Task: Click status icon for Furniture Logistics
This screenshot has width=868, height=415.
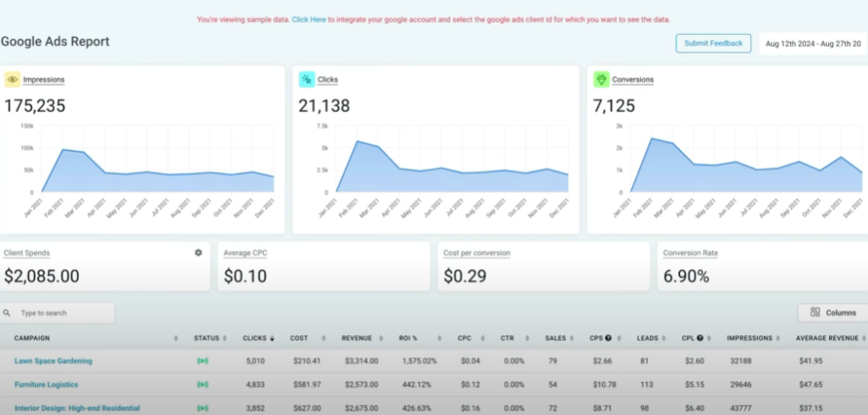Action: [x=203, y=385]
